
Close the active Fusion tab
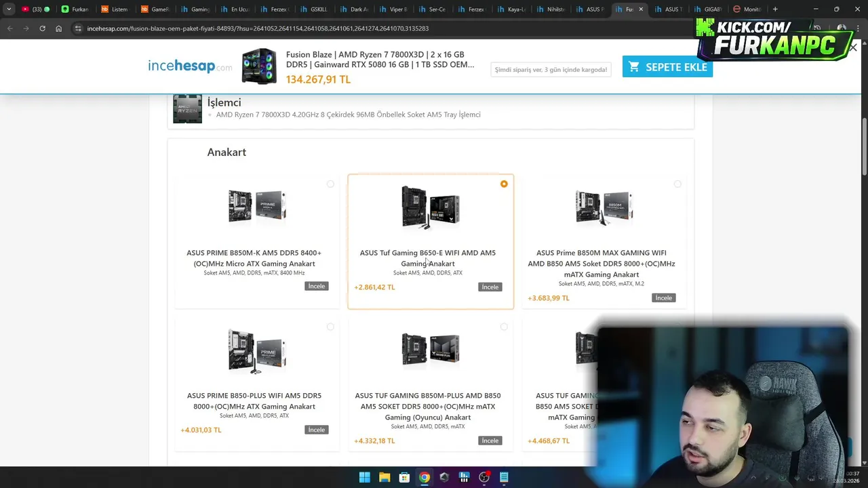point(641,9)
